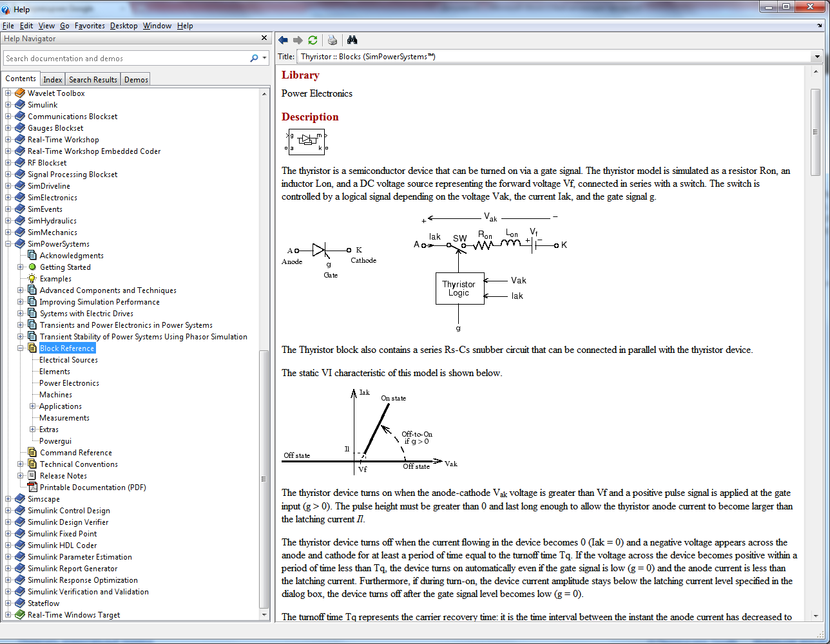Collapse the Block Reference node
830x644 pixels.
pyautogui.click(x=21, y=348)
